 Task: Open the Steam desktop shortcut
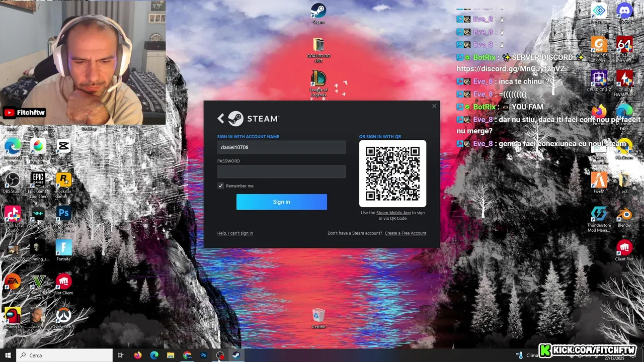318,14
